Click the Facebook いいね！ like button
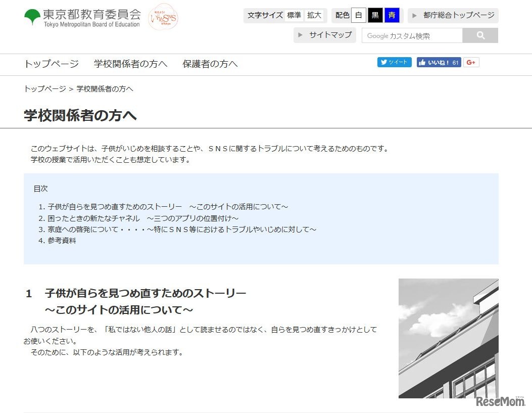The image size is (532, 413). coord(439,62)
